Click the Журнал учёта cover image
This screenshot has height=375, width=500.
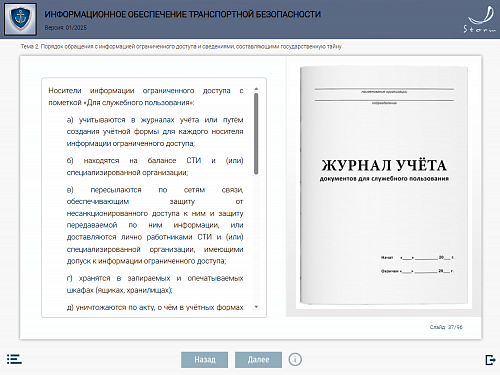coord(384,185)
